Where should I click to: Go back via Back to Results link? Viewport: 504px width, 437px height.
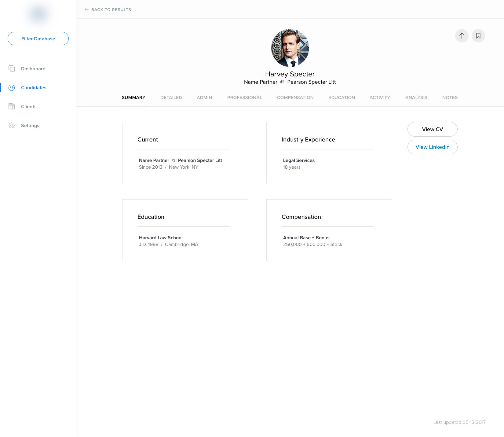coord(108,9)
